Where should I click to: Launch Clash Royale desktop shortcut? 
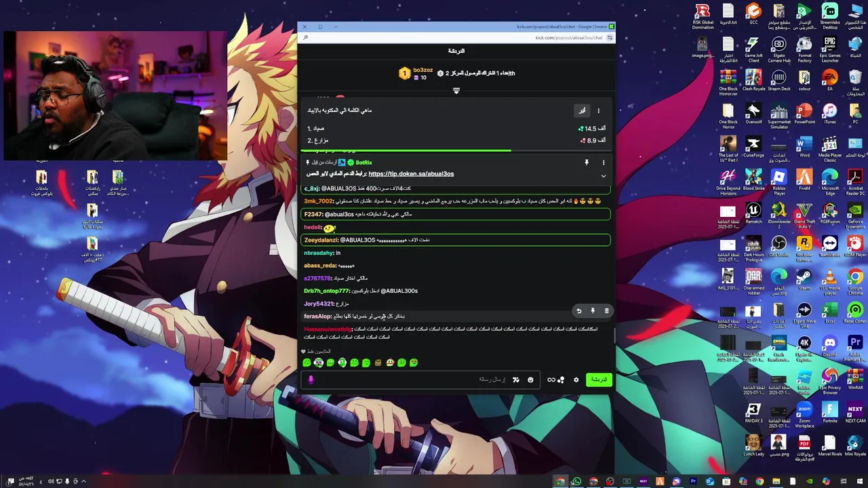tap(753, 79)
